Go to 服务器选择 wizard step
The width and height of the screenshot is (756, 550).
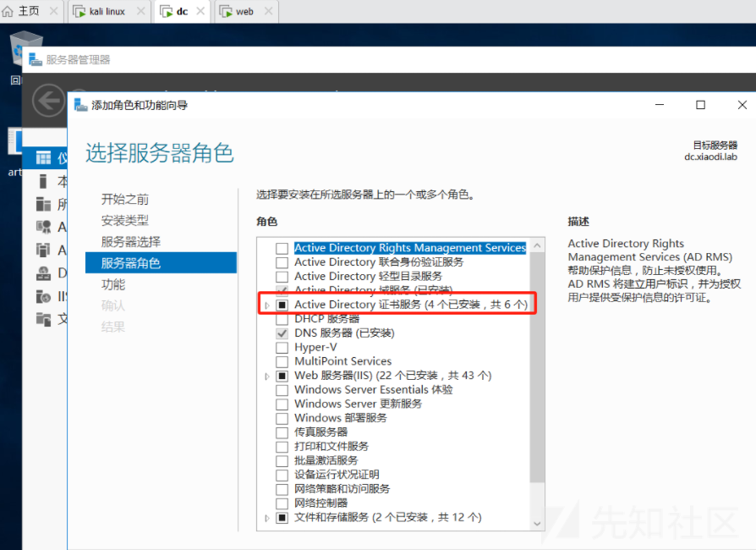[131, 242]
